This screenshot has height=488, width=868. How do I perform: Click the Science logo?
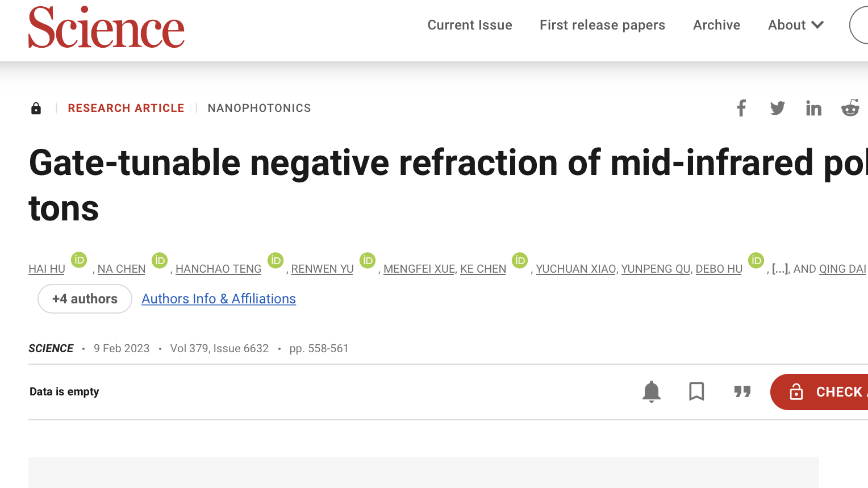[x=106, y=27]
